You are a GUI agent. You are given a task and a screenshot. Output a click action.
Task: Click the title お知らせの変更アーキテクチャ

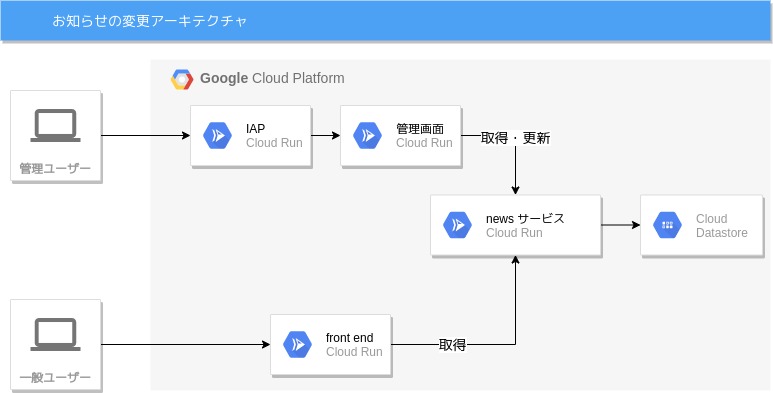click(x=149, y=21)
